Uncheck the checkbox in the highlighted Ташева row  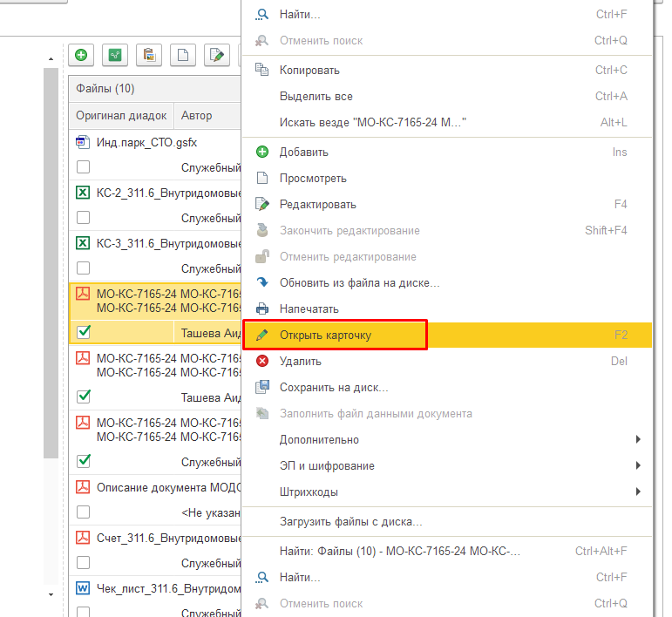click(84, 332)
